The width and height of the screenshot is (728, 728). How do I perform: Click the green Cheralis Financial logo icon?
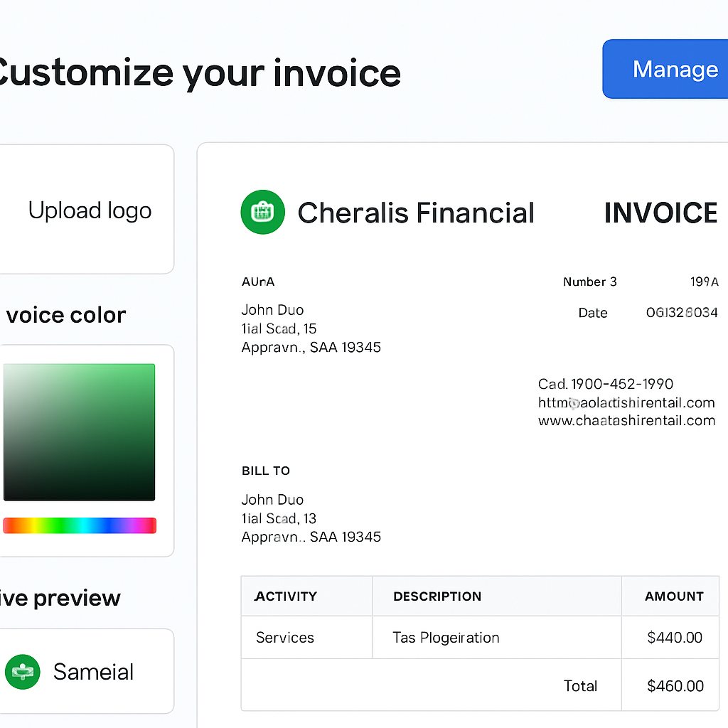(x=262, y=212)
